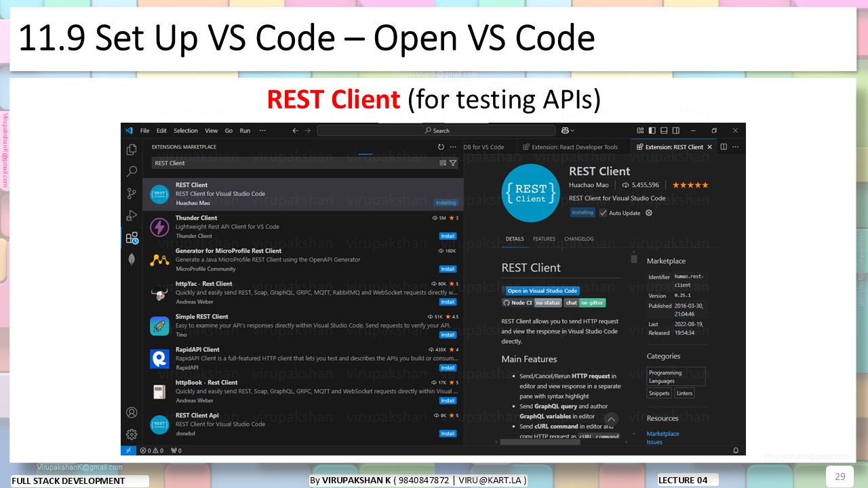Open the Marketplace resource link
Screen dimensions: 868x488
click(x=663, y=434)
